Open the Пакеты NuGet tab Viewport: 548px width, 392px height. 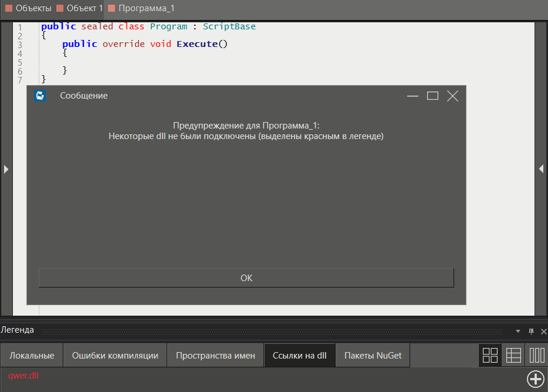pos(372,355)
